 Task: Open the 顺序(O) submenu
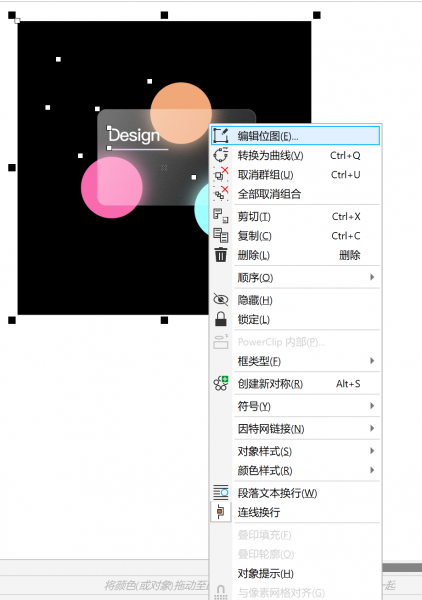(x=295, y=277)
